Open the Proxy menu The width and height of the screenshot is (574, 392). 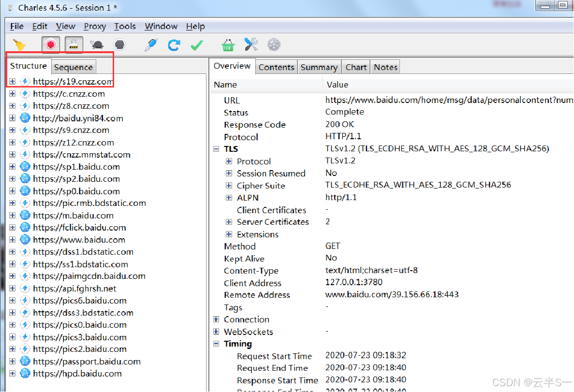pyautogui.click(x=95, y=27)
